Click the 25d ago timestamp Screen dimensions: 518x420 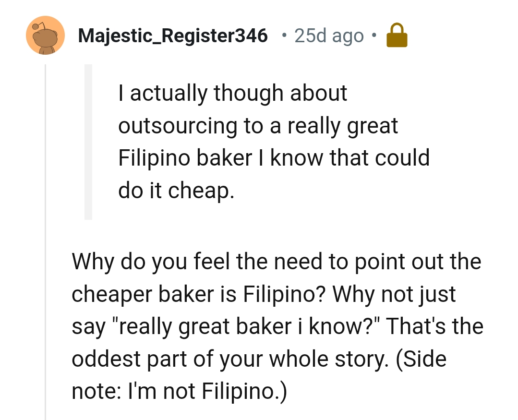coord(328,35)
